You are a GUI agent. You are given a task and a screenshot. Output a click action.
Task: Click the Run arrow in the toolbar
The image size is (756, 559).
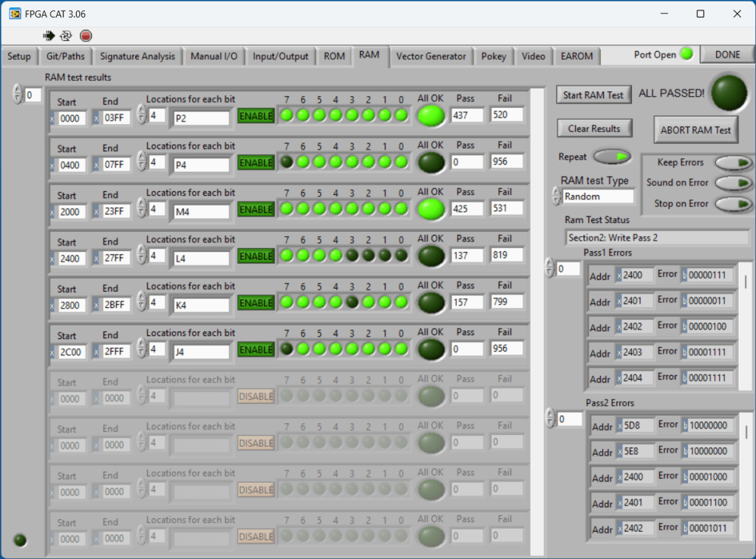[49, 35]
